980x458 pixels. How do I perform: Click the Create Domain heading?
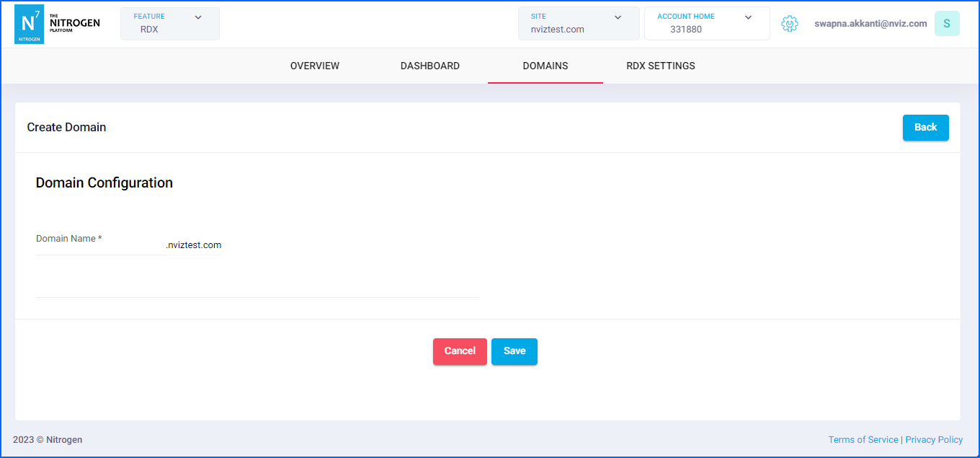click(x=66, y=128)
